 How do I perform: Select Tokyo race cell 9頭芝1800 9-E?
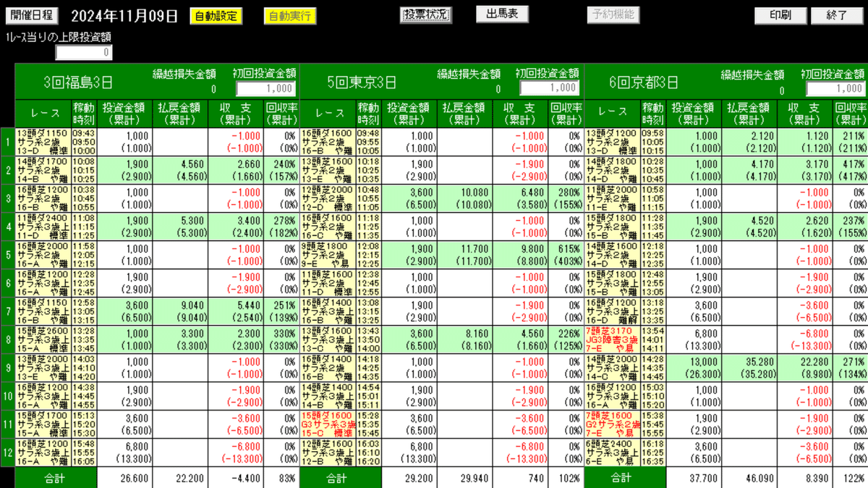click(x=328, y=254)
